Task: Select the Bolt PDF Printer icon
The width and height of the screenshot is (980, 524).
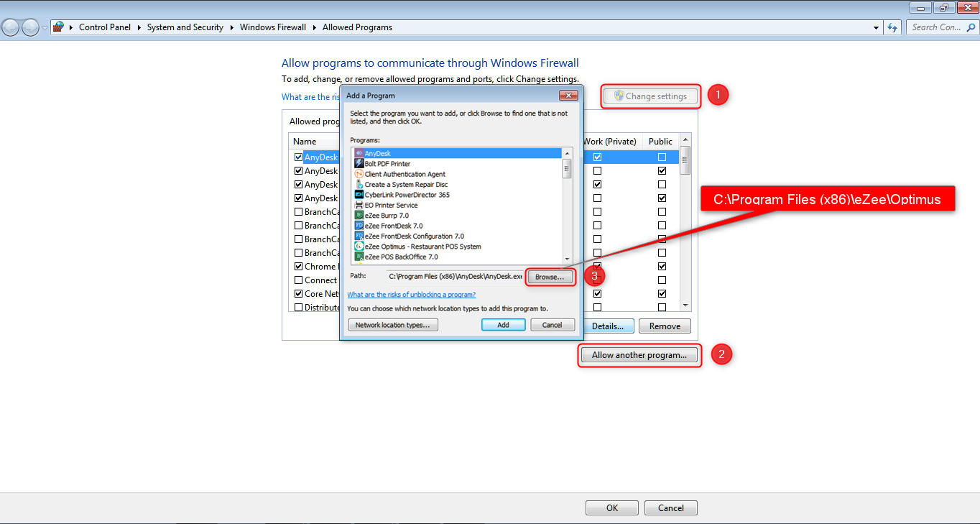Action: pos(359,164)
